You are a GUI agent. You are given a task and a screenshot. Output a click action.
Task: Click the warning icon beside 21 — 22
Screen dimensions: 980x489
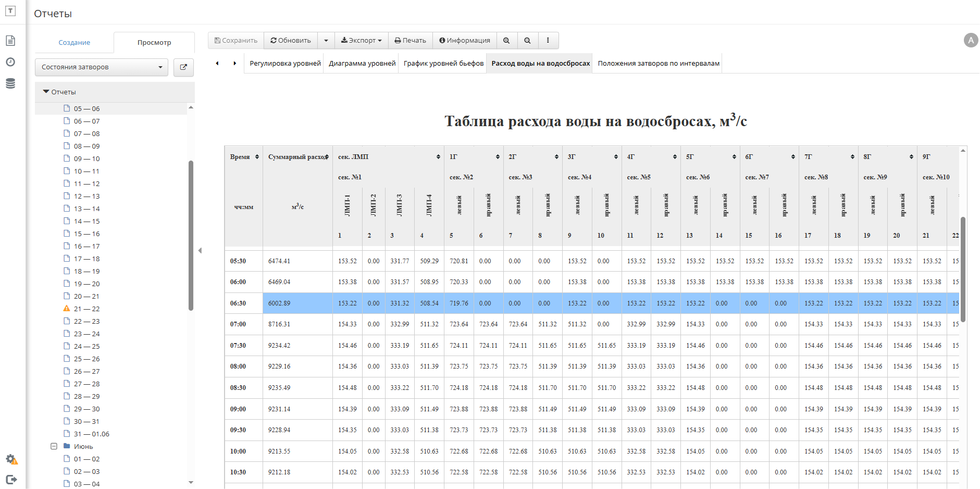[x=67, y=309]
